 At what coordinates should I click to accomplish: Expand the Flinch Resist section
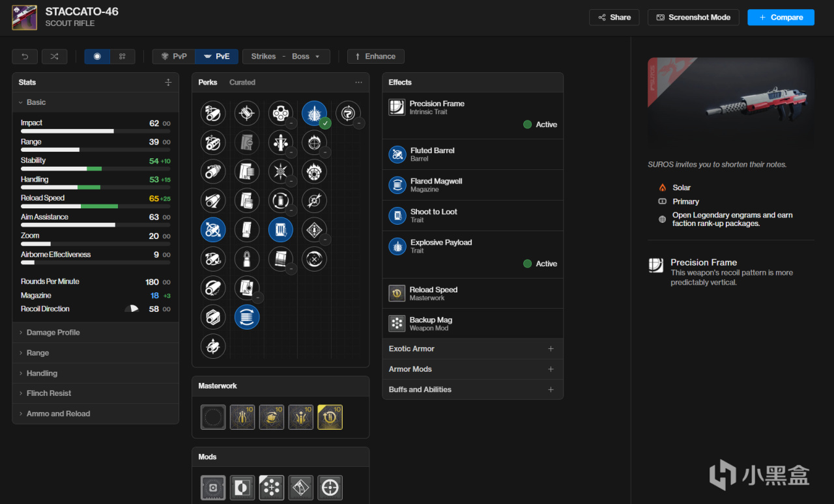coord(95,393)
